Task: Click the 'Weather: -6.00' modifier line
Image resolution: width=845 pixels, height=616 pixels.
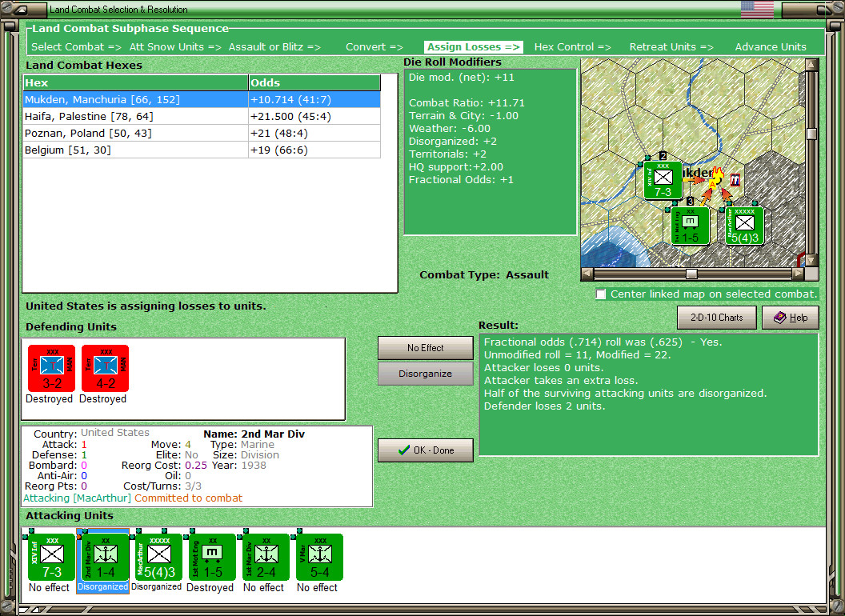Action: point(450,128)
